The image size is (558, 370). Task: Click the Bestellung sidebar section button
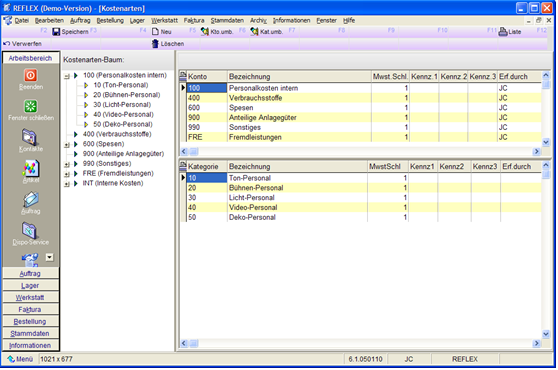pyautogui.click(x=30, y=321)
